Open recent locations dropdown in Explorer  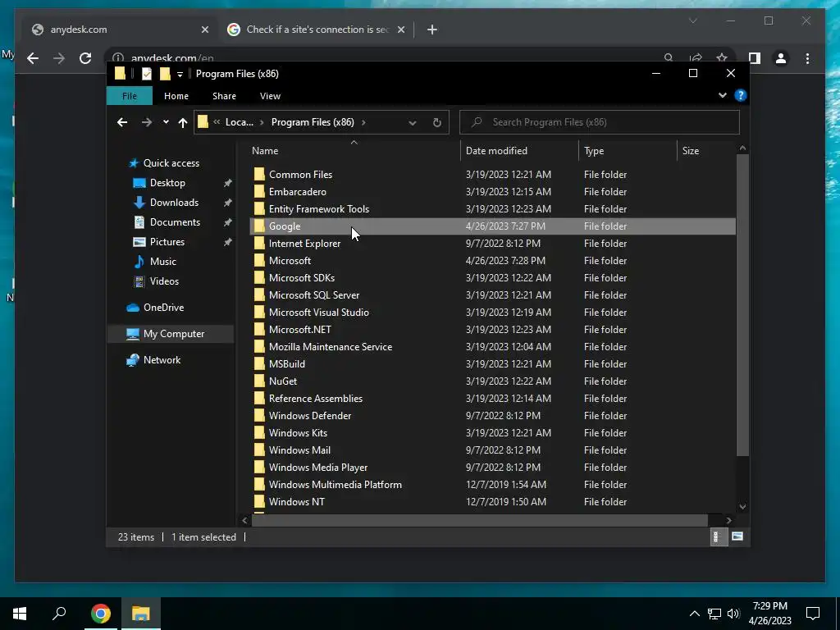[x=166, y=122]
